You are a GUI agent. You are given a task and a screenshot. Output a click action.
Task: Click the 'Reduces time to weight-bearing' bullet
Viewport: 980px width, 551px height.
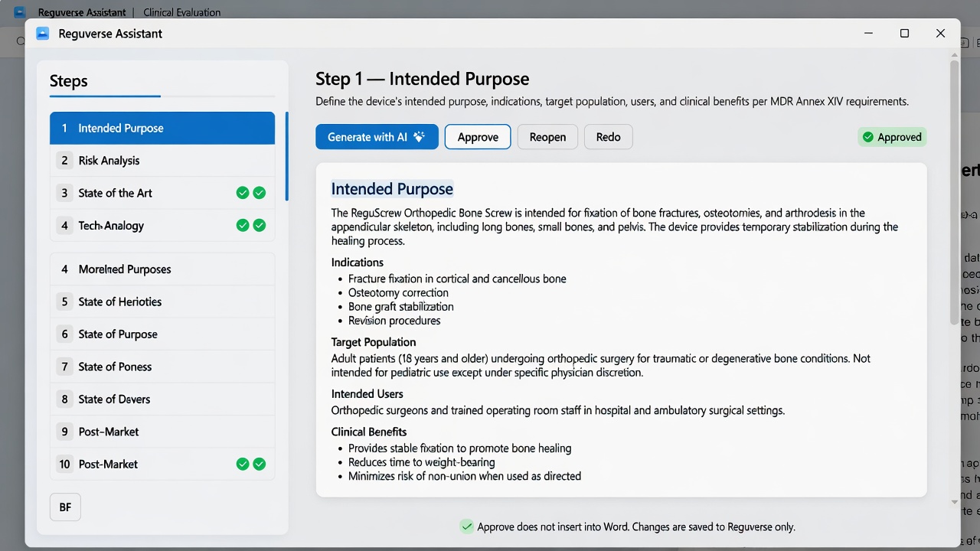tap(422, 462)
